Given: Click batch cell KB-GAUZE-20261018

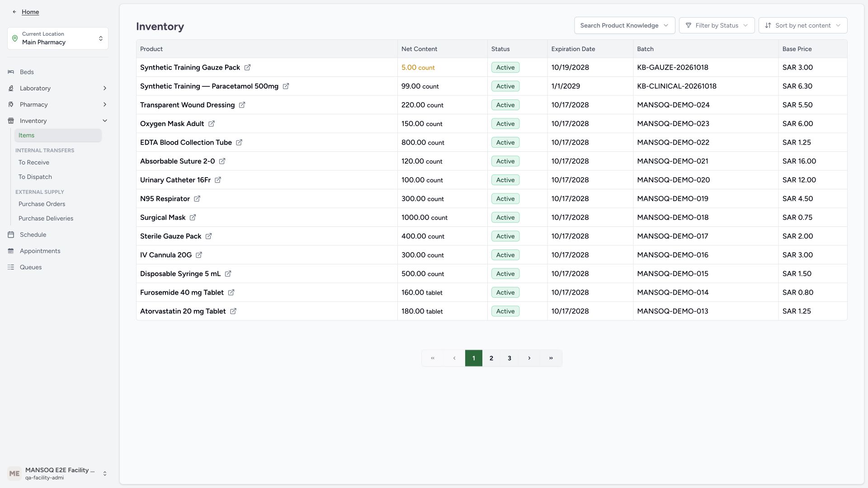Looking at the screenshot, I should (x=705, y=67).
